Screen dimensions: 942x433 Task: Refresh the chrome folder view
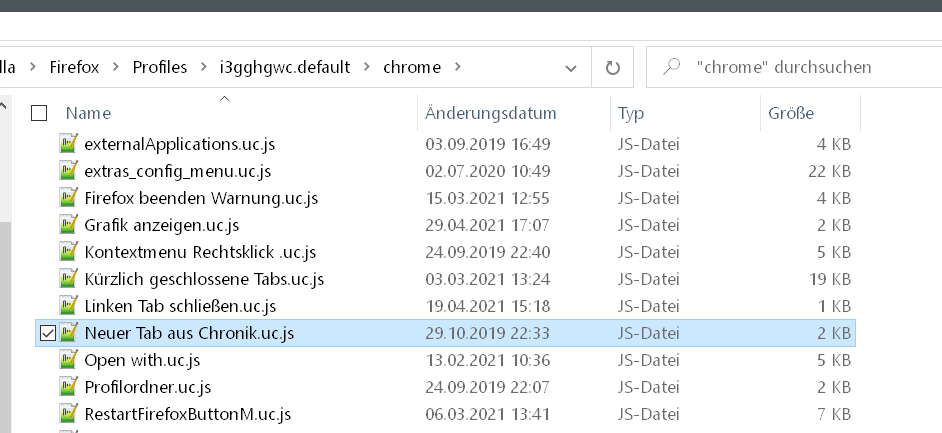click(x=611, y=68)
